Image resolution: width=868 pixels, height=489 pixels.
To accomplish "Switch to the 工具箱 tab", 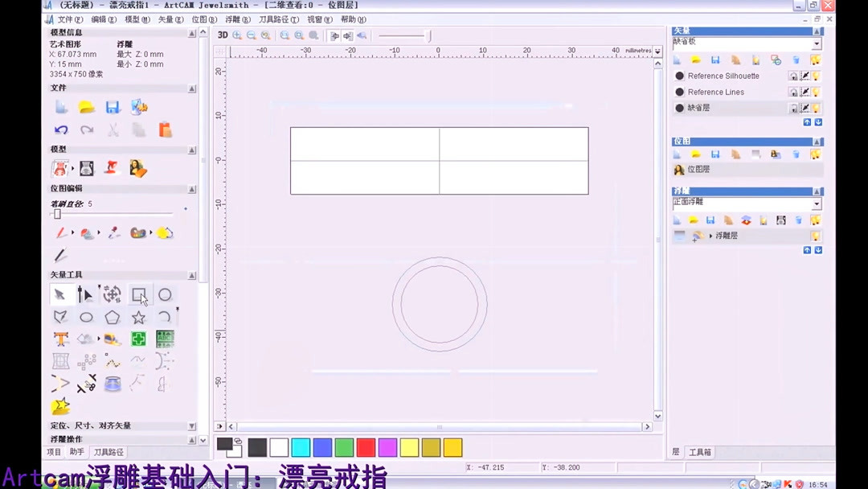I will point(699,452).
